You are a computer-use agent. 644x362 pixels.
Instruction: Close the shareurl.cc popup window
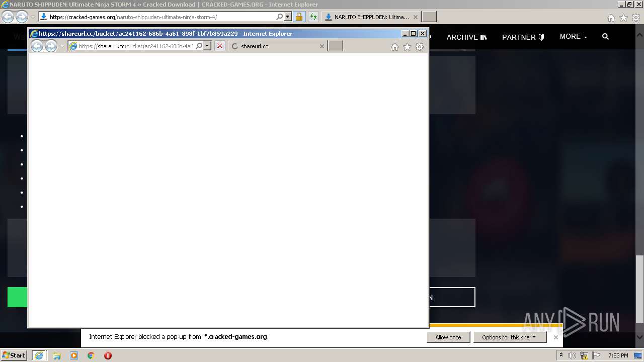tap(423, 34)
